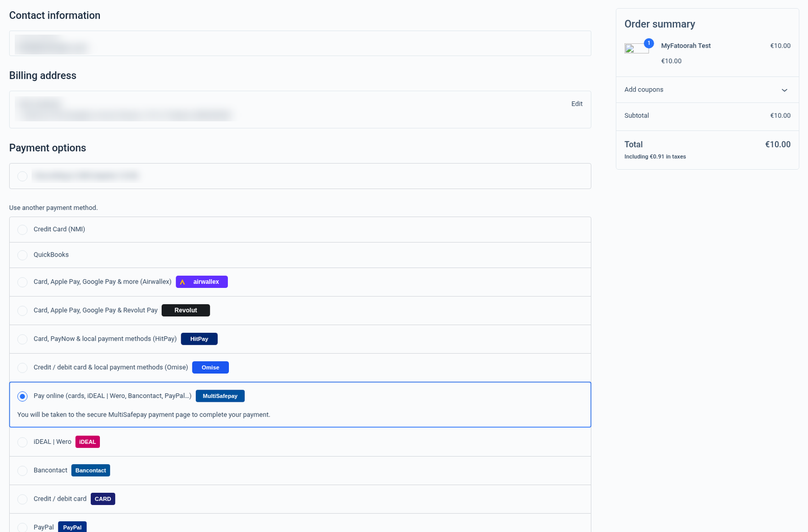Viewport: 808px width, 532px height.
Task: Click the MyFatoorah Test product thumbnail
Action: point(636,49)
